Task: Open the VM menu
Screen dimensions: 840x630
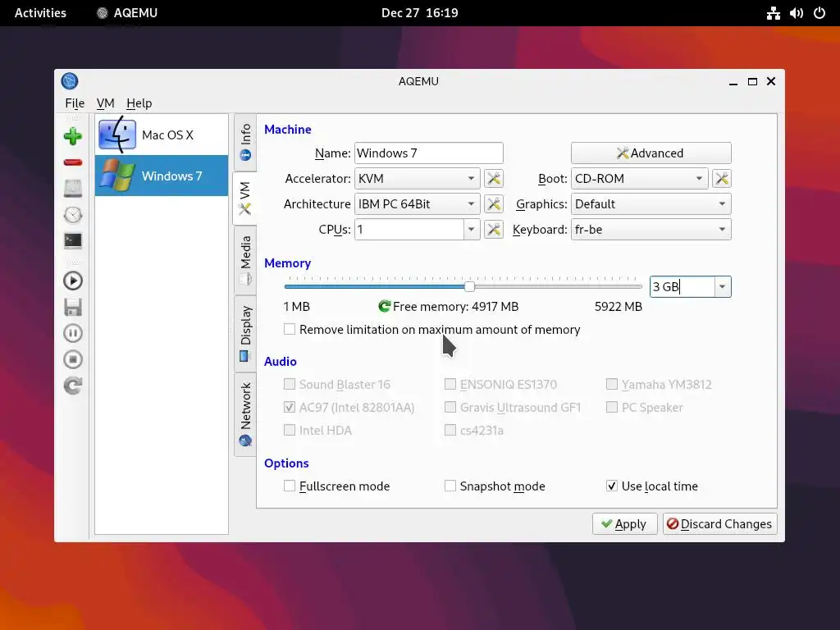Action: (x=106, y=103)
